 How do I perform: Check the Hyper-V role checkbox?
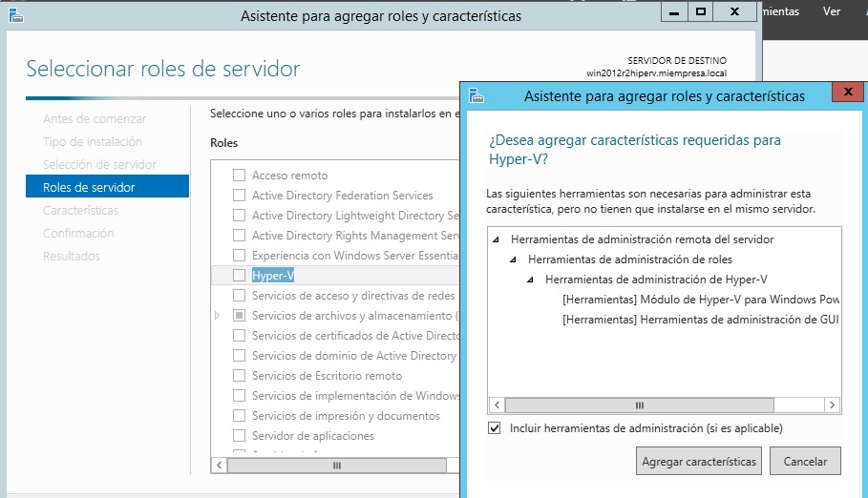(239, 276)
